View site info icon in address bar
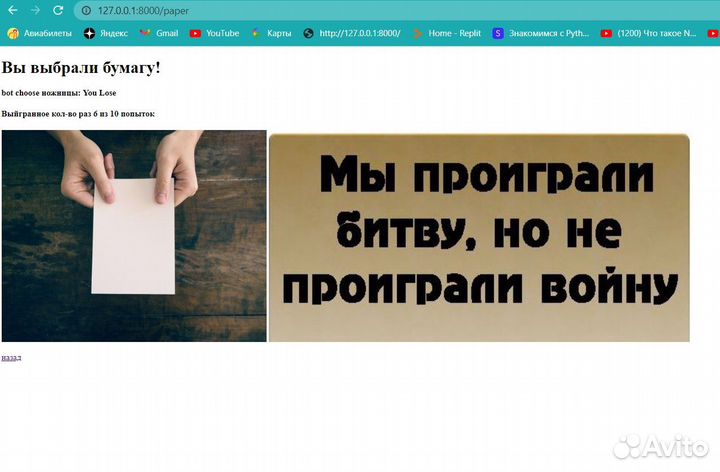 86,11
